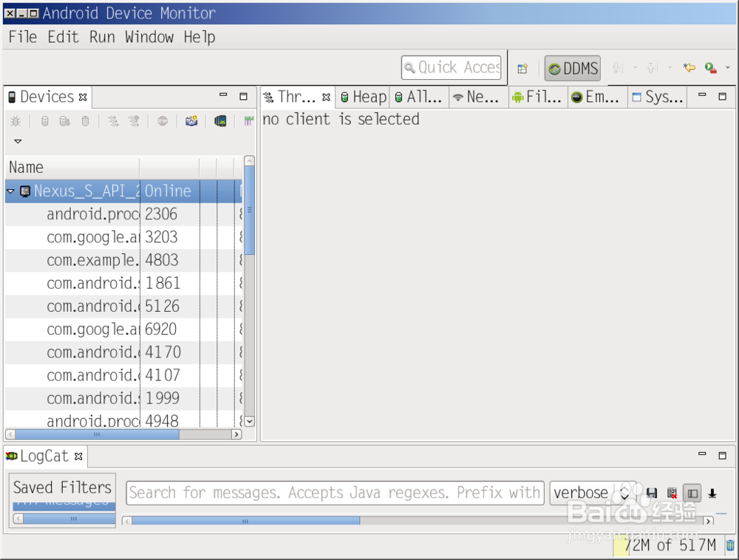
Task: Close the LogCat view tab
Action: 79,456
